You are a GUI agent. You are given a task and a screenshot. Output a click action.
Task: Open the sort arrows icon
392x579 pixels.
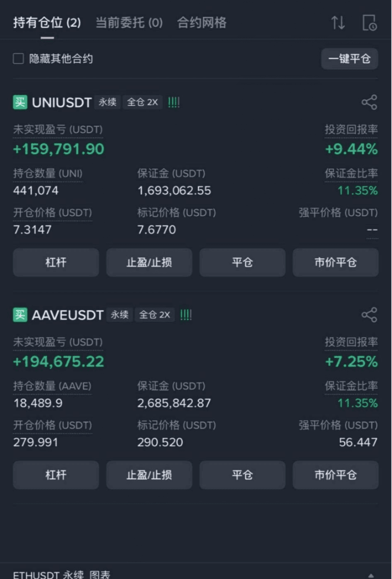[338, 22]
